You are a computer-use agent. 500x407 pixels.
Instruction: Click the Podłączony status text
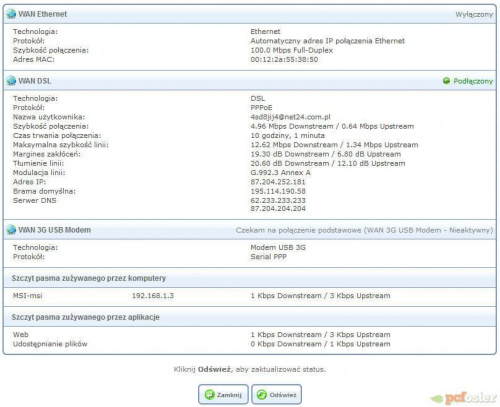click(473, 81)
